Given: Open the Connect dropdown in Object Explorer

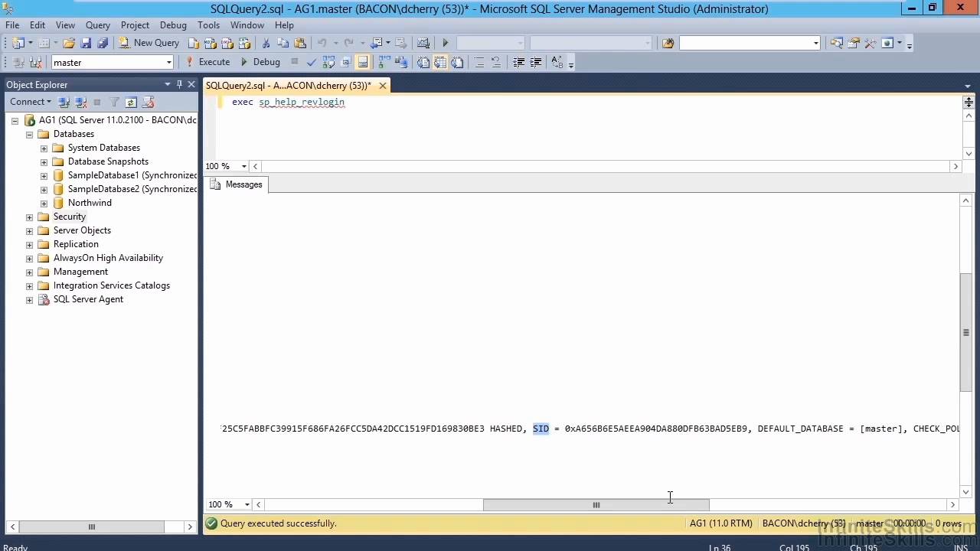Looking at the screenshot, I should click(x=31, y=102).
